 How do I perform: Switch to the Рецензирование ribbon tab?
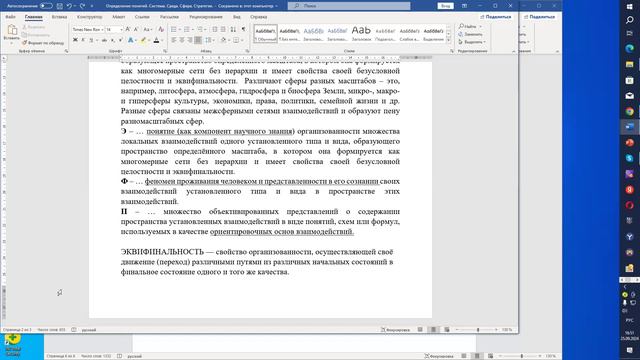tap(206, 17)
